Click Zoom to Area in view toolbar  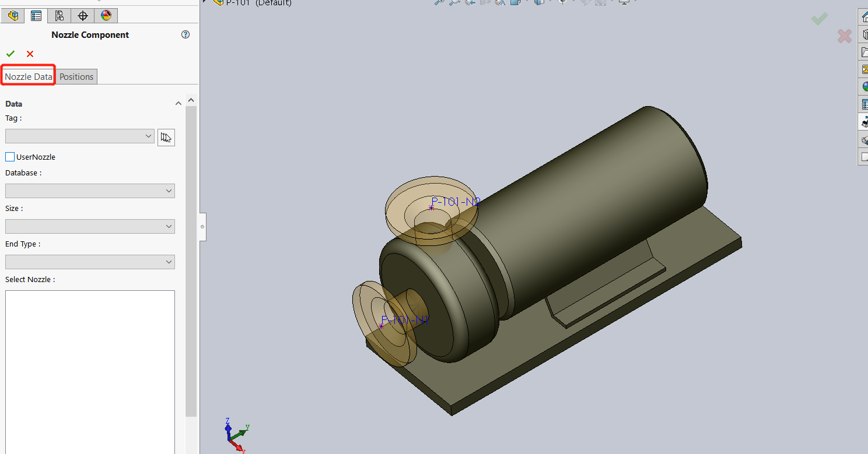coord(454,2)
